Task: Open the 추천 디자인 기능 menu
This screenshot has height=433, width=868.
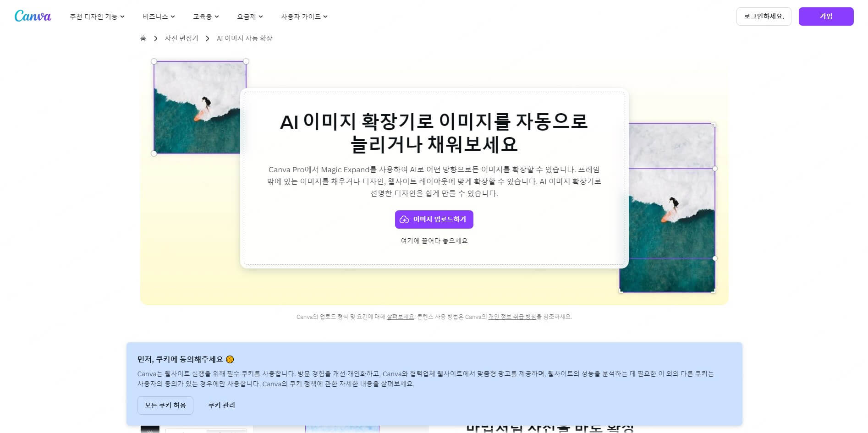Action: pos(97,16)
